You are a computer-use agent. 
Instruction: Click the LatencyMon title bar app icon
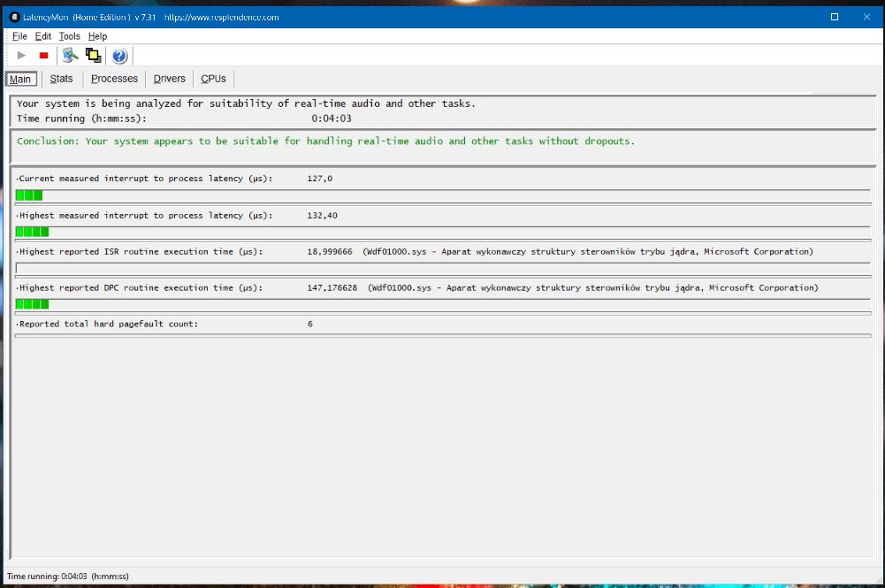click(15, 17)
